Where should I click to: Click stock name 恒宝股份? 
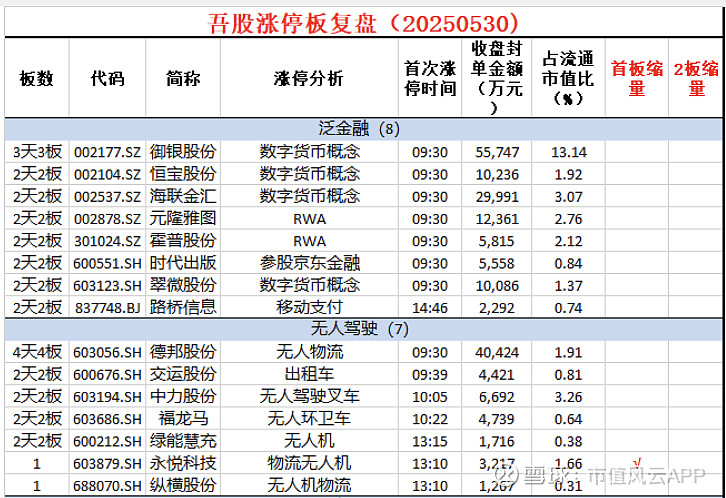(183, 174)
